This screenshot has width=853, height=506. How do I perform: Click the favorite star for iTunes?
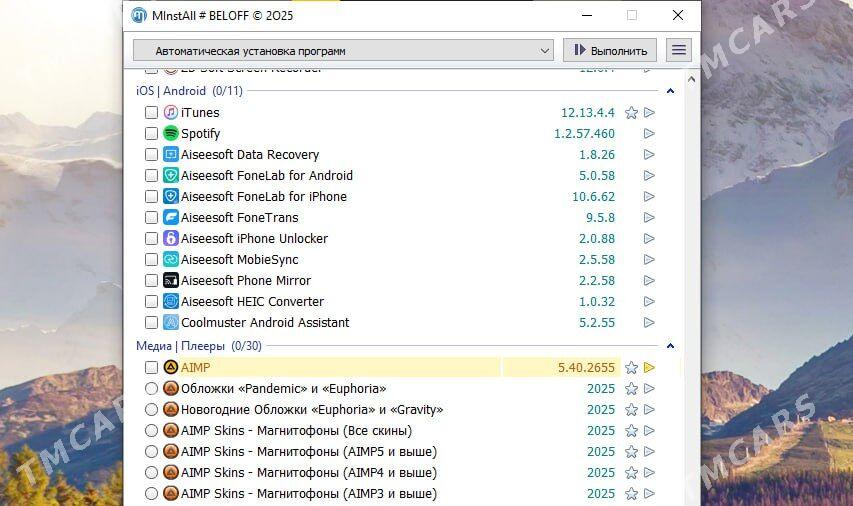(x=631, y=113)
